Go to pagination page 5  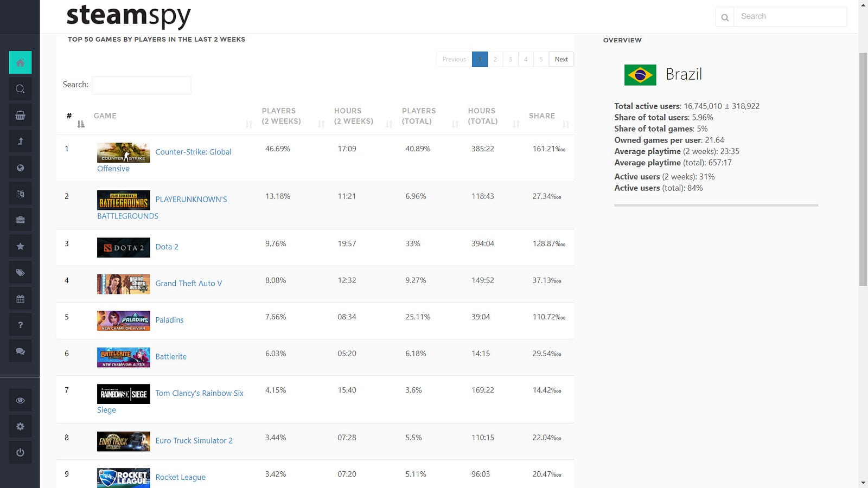point(541,59)
